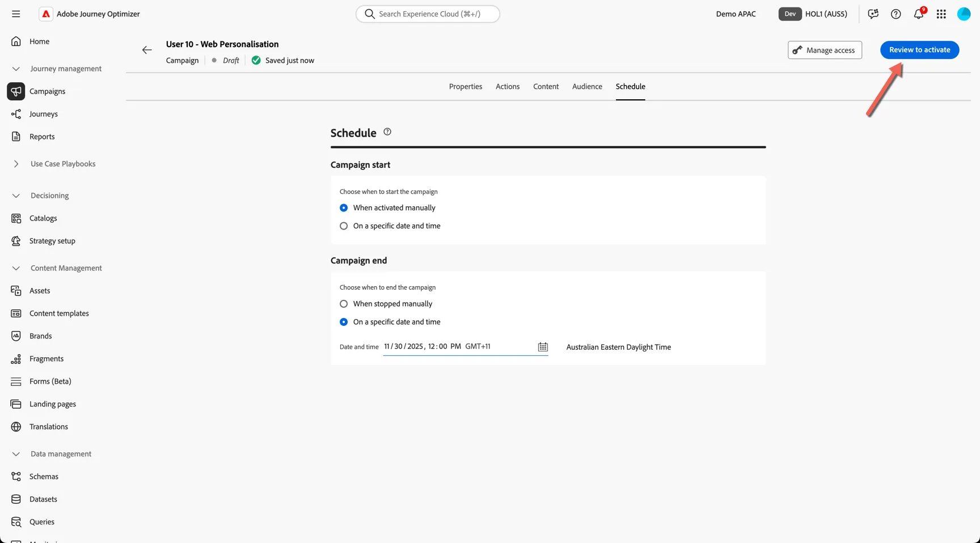Image resolution: width=980 pixels, height=543 pixels.
Task: Select campaign end 'On a specific date and time'
Action: [x=344, y=322]
